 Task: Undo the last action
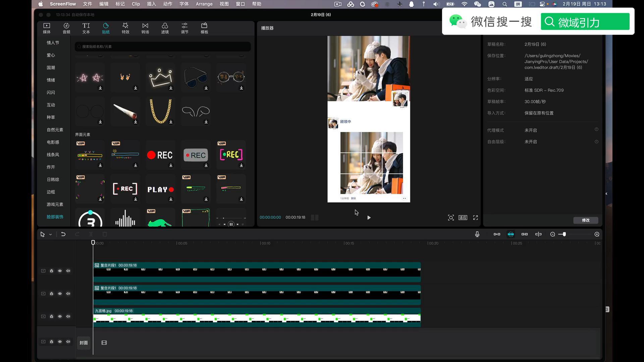[x=63, y=234]
